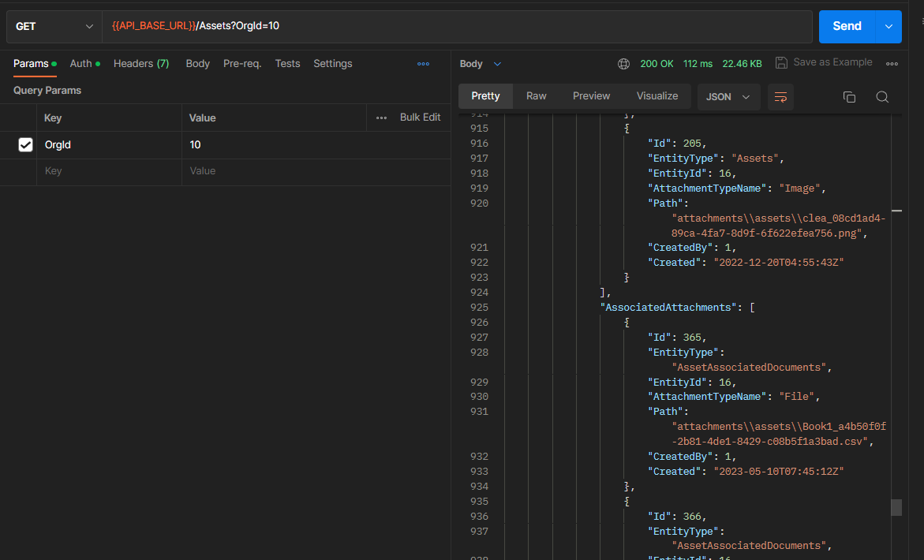Uncheck the OrgId query parameter checkbox

tap(25, 145)
